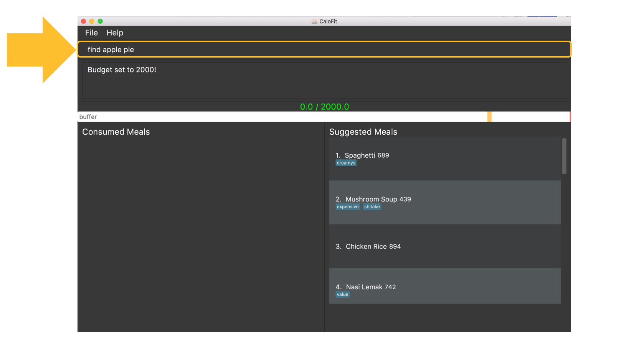Click the 'expensive' tag on Mushroom Soup
The image size is (644, 343).
coord(348,207)
